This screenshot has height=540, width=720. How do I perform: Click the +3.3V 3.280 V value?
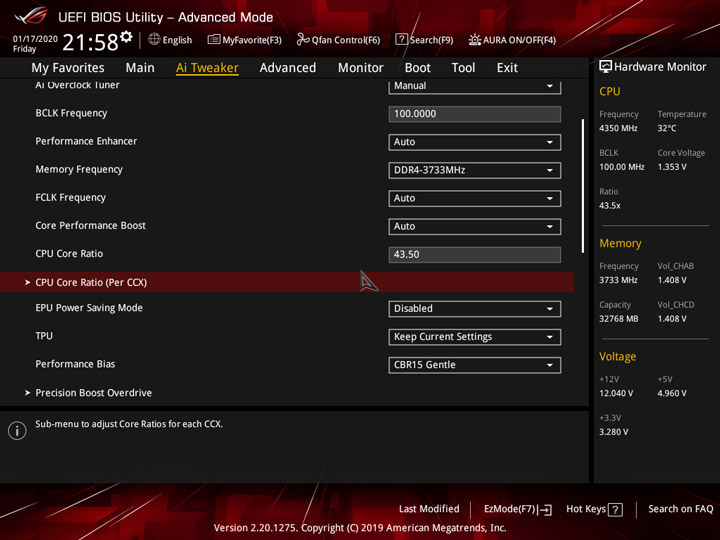click(613, 432)
